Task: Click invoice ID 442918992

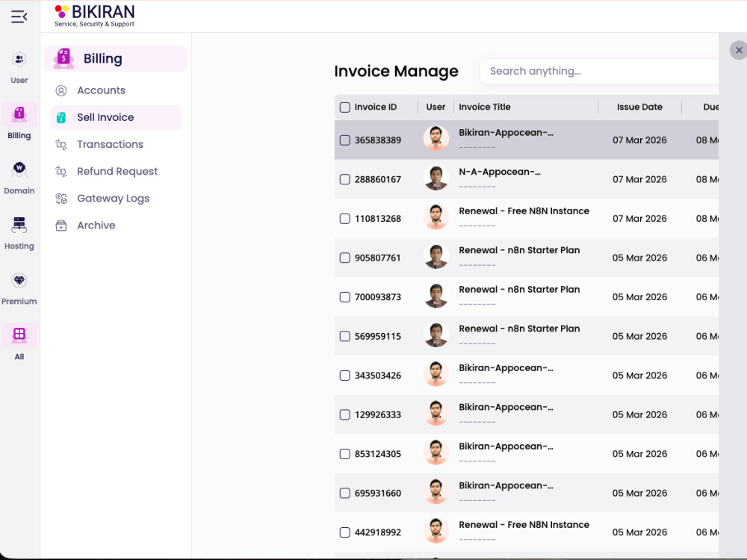Action: click(x=378, y=532)
